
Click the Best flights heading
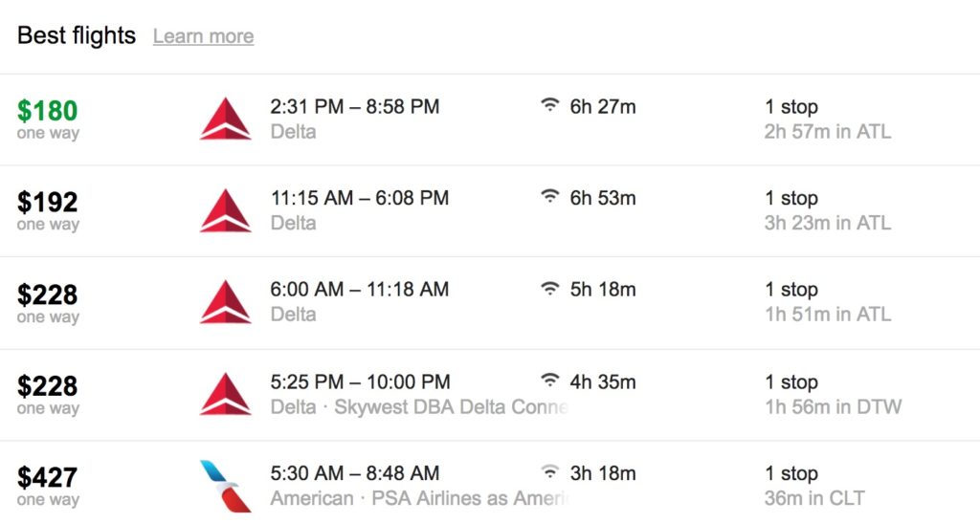click(77, 35)
